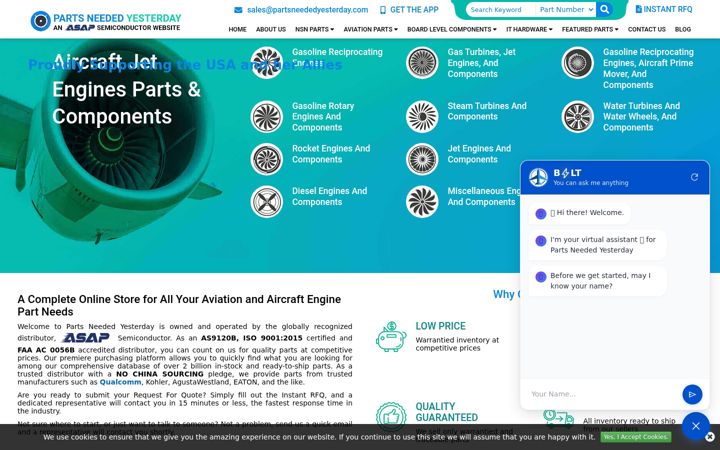Click the Quality Guaranteed thumbs-up badge icon
Screen dimensions: 720x450
coord(391,417)
